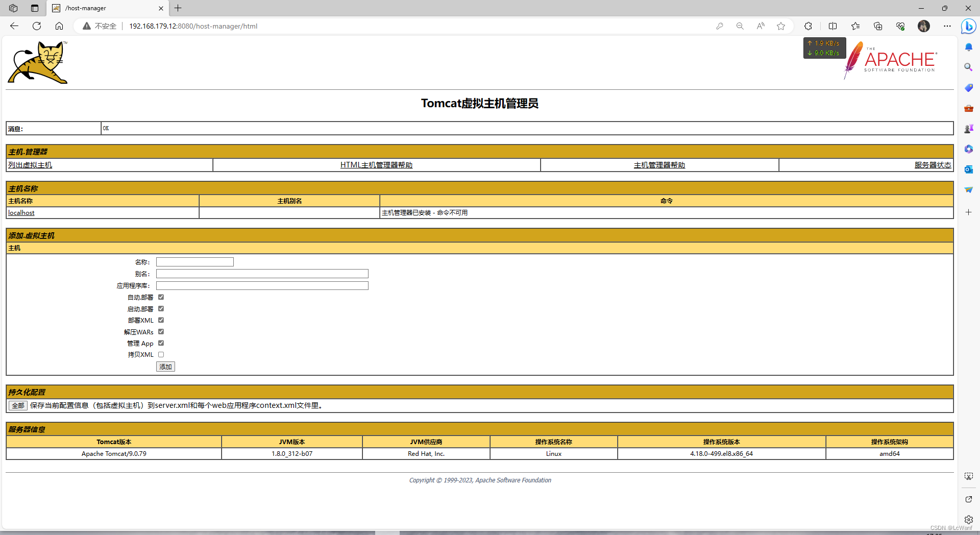Open the zoom magnifier in address bar

[x=740, y=26]
